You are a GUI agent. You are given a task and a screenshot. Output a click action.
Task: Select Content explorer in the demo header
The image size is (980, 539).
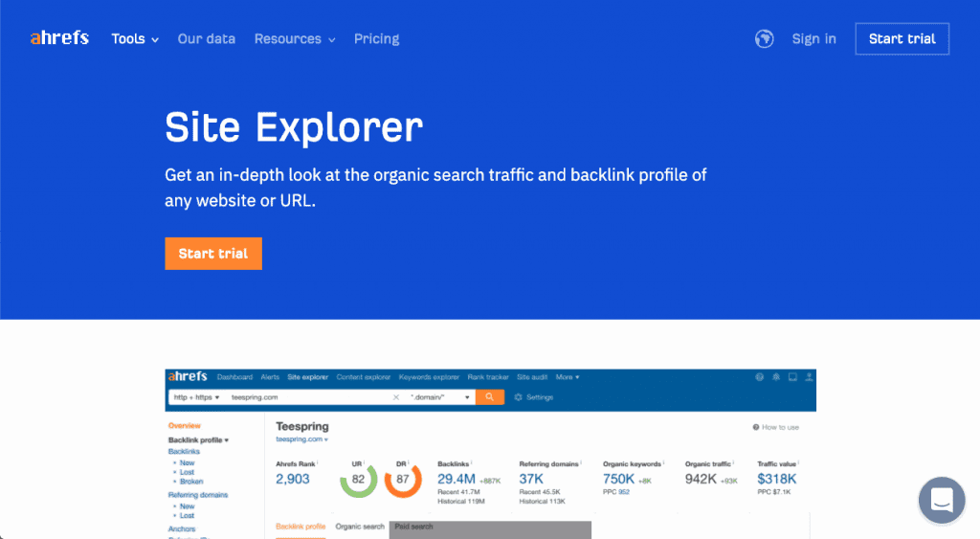pos(363,377)
